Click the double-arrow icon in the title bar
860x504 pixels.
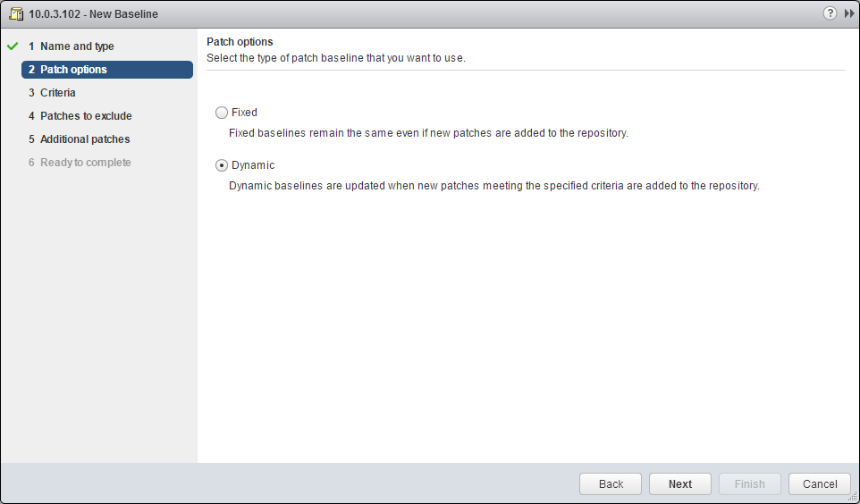click(x=849, y=13)
